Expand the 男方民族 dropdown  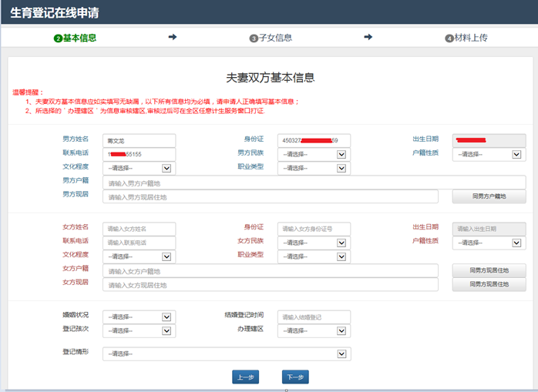314,155
